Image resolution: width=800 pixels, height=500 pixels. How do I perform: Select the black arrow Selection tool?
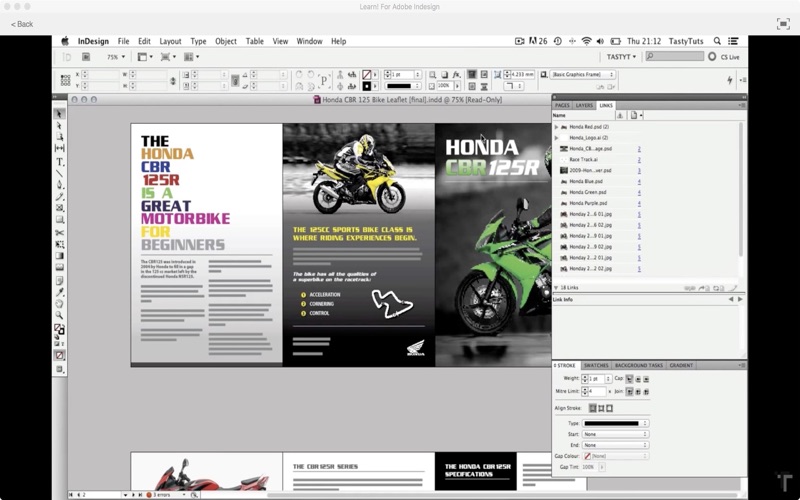pyautogui.click(x=59, y=114)
